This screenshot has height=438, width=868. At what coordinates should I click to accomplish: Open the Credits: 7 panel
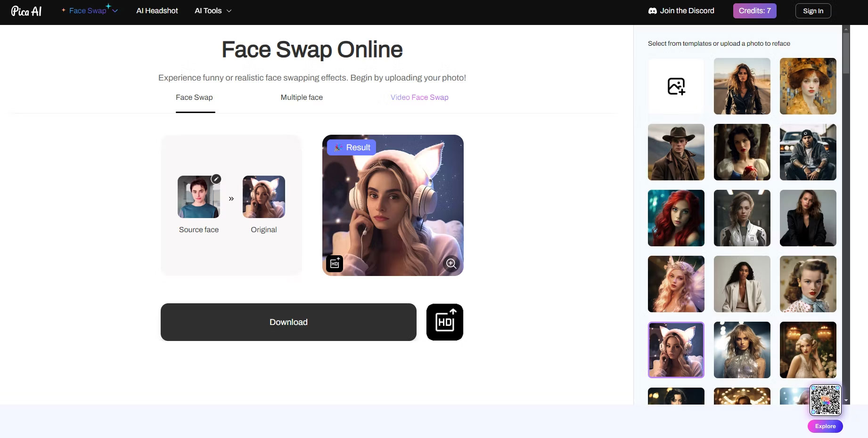coord(754,10)
